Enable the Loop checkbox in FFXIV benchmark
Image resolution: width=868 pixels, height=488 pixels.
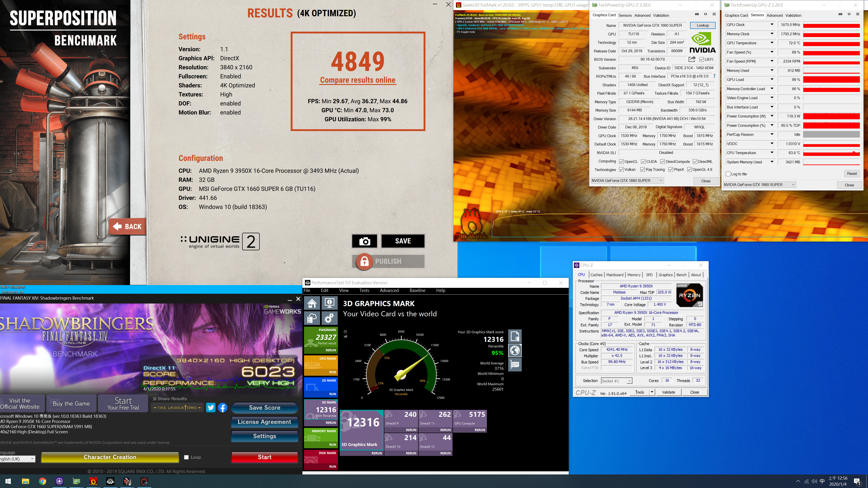[186, 457]
